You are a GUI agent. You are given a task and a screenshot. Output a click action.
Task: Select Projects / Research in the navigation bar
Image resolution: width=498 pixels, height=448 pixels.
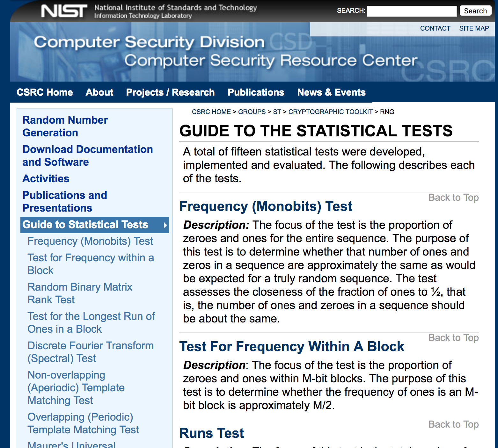point(170,92)
